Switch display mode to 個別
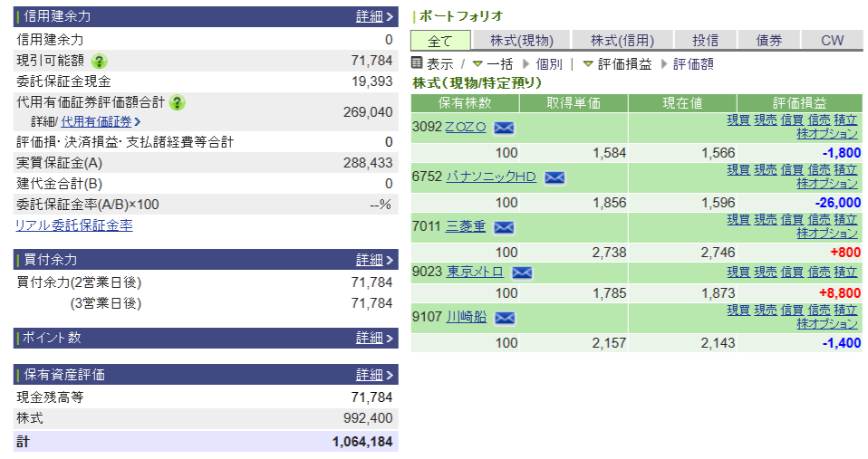The height and width of the screenshot is (459, 868). [548, 64]
